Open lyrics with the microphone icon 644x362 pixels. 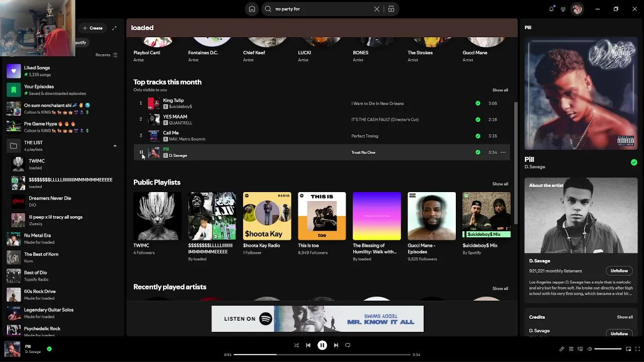tap(562, 349)
